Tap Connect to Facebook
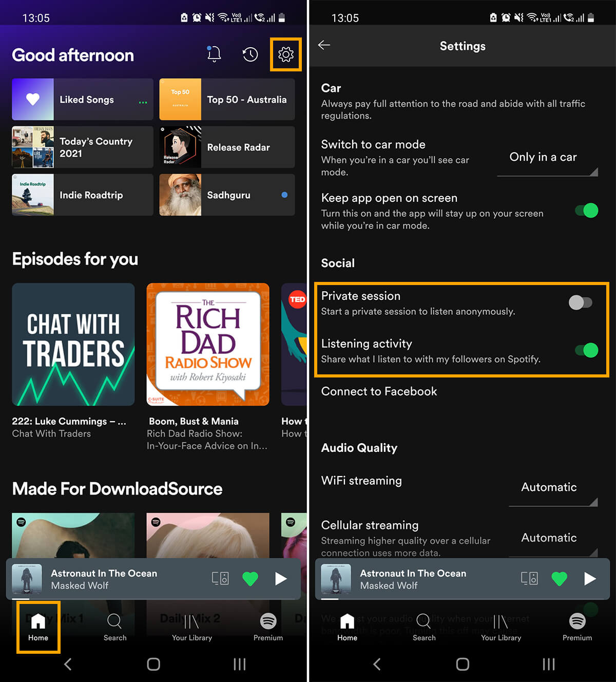The height and width of the screenshot is (682, 616). [x=379, y=391]
